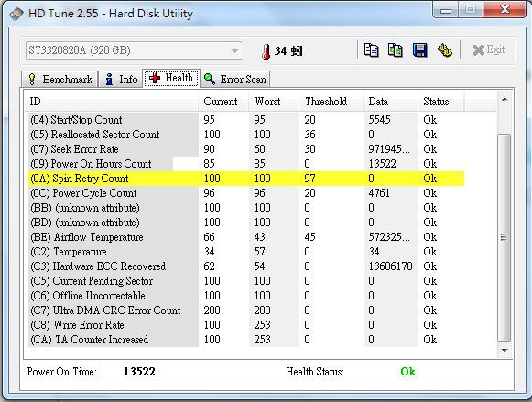Click the Current column header
The image size is (532, 402).
pyautogui.click(x=223, y=102)
